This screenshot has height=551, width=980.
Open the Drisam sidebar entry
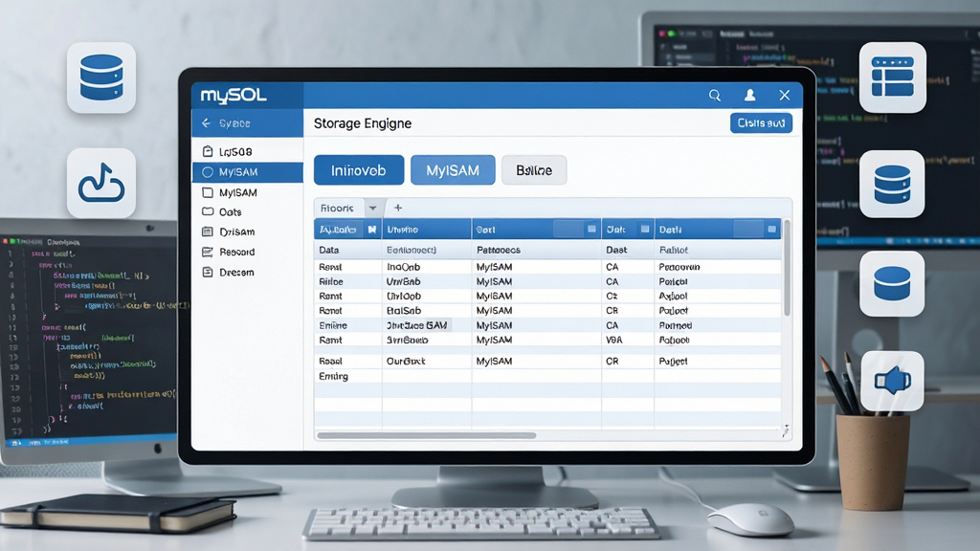pyautogui.click(x=248, y=231)
